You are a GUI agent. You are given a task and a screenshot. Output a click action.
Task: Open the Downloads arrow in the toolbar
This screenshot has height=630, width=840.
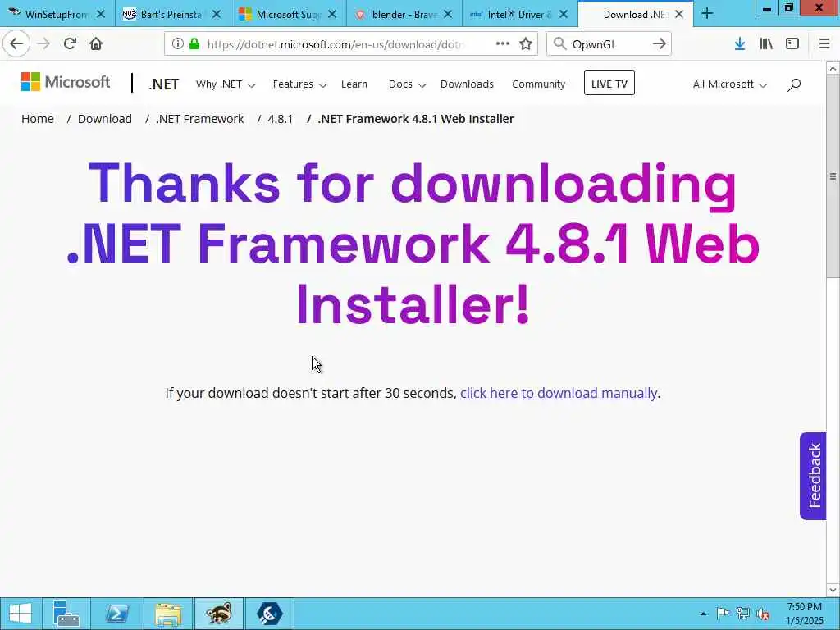pos(740,43)
